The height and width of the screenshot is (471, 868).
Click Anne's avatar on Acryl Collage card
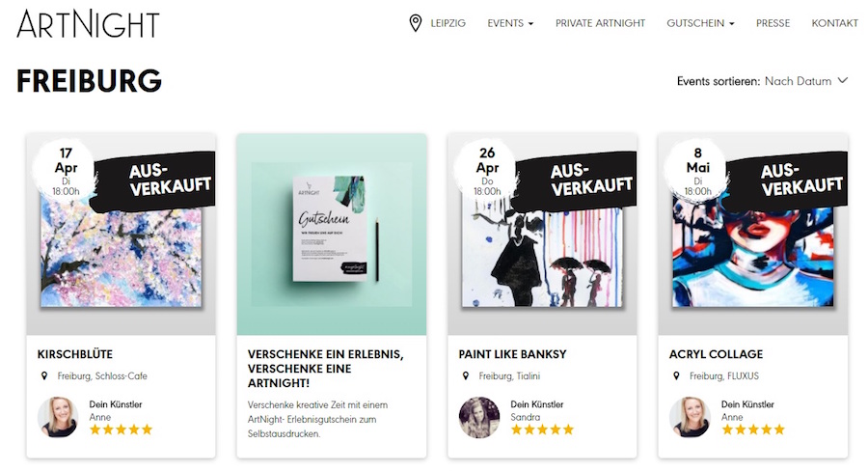[690, 417]
